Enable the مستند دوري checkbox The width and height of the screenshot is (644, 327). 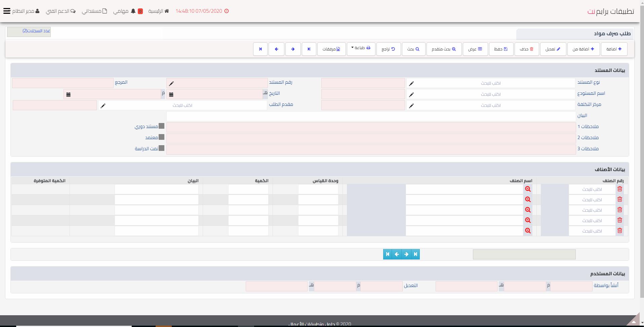(162, 126)
